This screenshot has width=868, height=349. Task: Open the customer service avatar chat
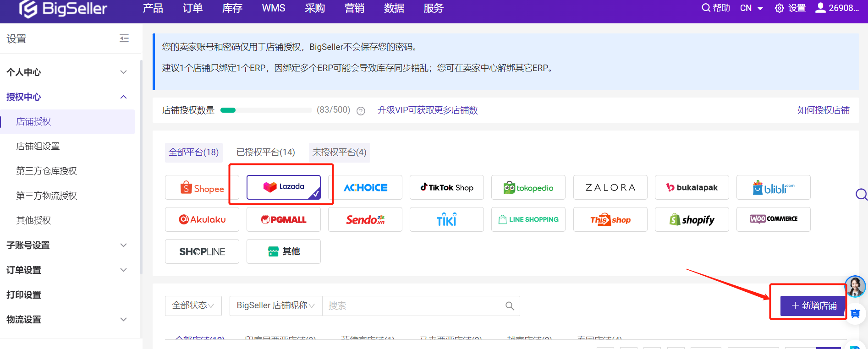(855, 287)
